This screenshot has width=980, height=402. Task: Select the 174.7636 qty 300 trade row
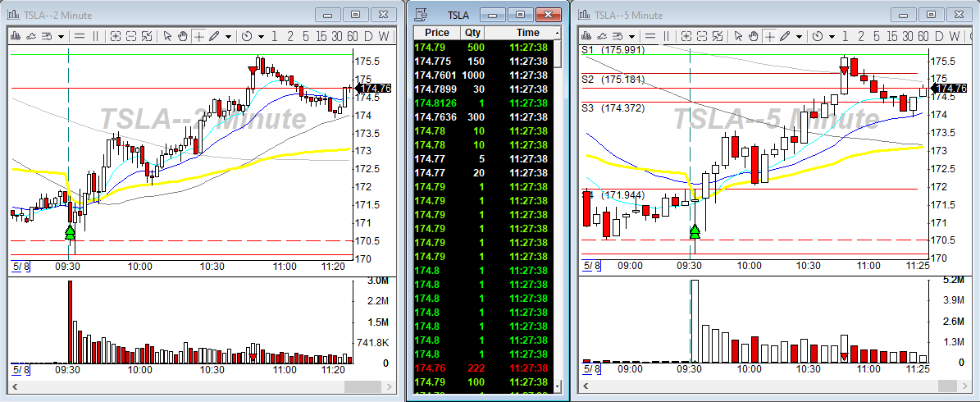484,117
